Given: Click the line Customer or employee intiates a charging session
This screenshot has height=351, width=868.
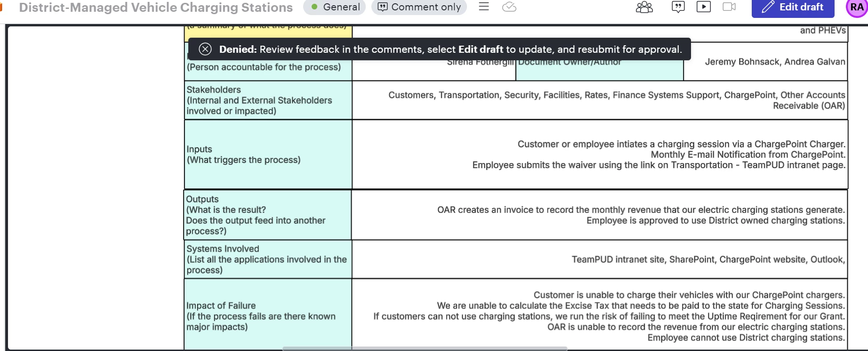Looking at the screenshot, I should (681, 144).
